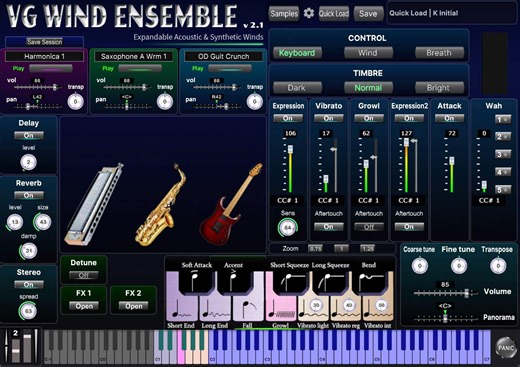Click the Fine tune knob
Screen dimensions: 520x367
click(459, 266)
